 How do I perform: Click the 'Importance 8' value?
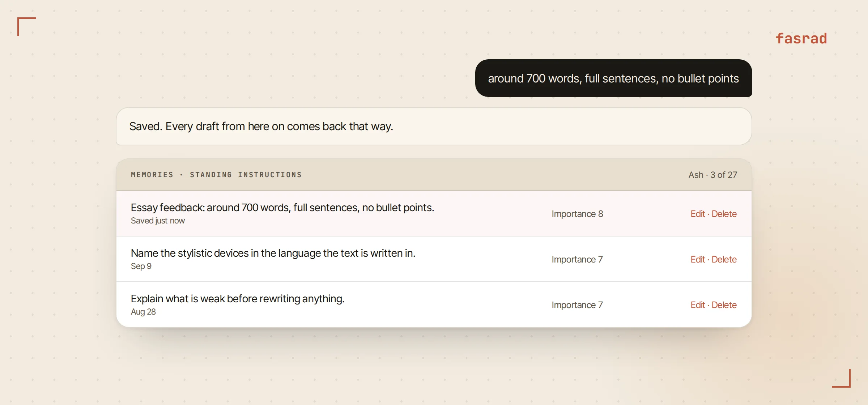tap(577, 214)
